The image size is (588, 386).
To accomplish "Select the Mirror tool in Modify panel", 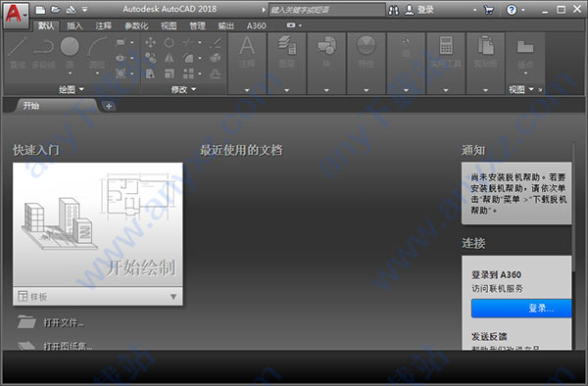I will click(170, 58).
